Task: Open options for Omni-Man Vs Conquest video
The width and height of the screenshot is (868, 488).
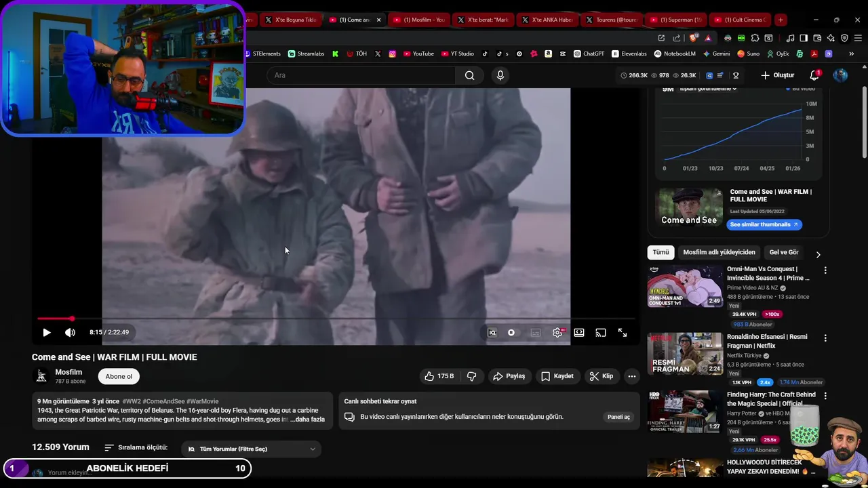Action: 825,270
